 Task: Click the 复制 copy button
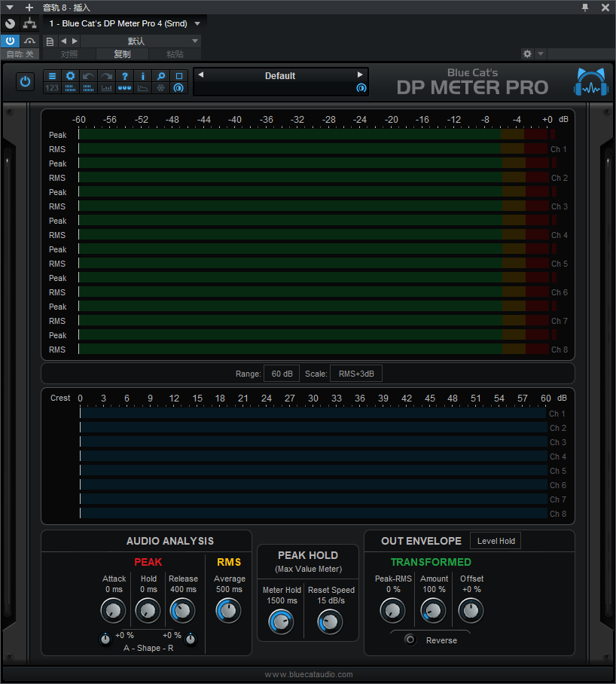122,54
